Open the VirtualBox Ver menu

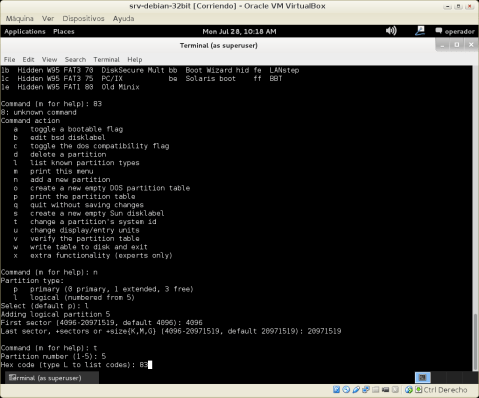tap(48, 18)
